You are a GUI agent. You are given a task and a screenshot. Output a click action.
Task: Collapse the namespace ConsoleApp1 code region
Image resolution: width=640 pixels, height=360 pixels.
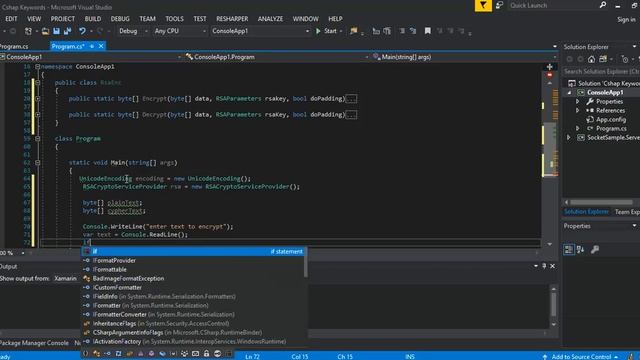[x=37, y=67]
